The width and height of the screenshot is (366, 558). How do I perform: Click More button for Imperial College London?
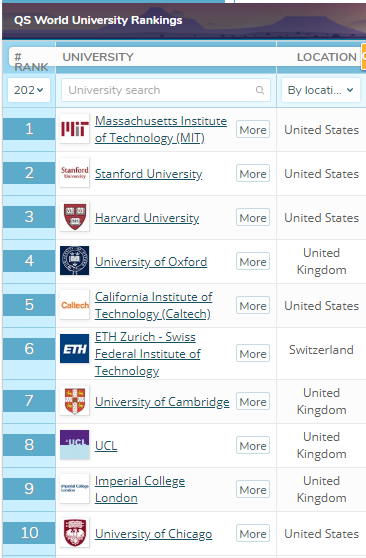[x=253, y=490]
